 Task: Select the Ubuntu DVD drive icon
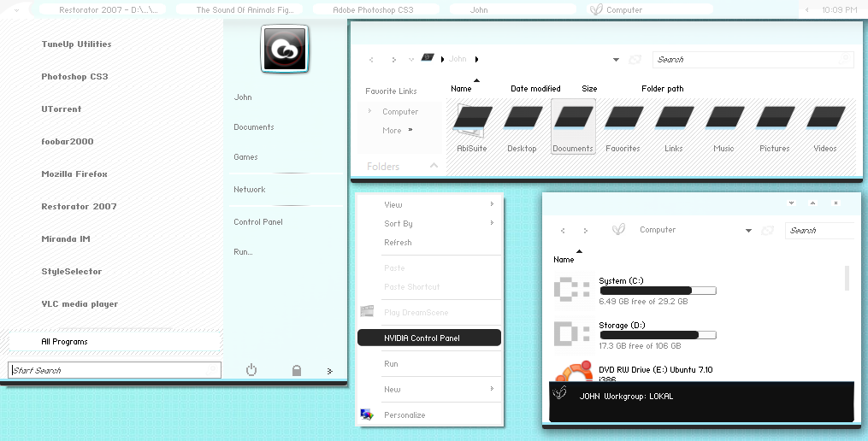574,371
